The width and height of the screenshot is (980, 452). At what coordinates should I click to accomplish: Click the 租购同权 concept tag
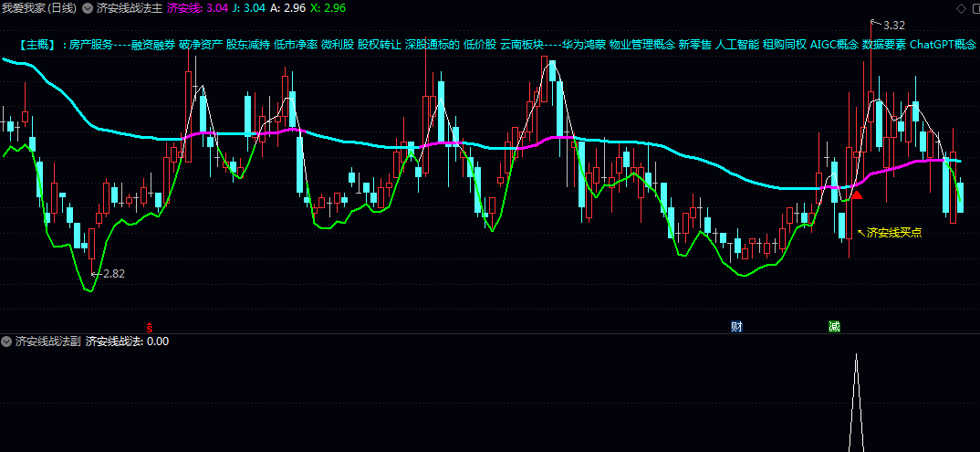[x=785, y=45]
